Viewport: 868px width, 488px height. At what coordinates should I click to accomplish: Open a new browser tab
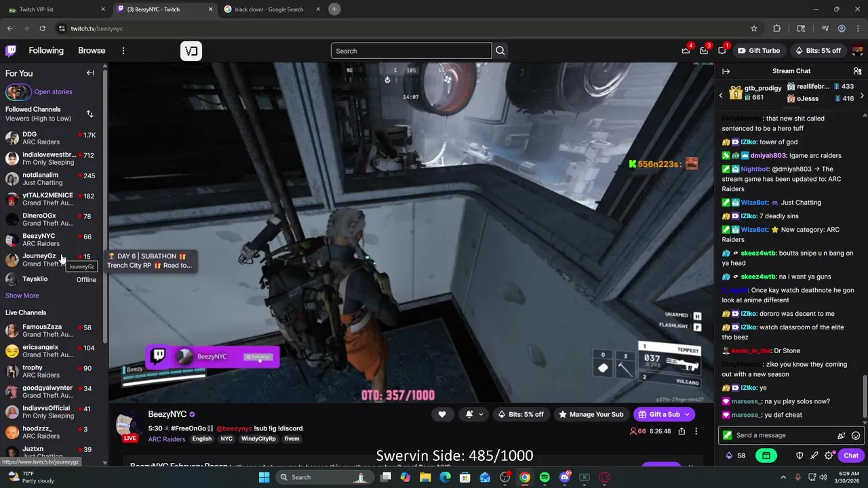pyautogui.click(x=334, y=9)
